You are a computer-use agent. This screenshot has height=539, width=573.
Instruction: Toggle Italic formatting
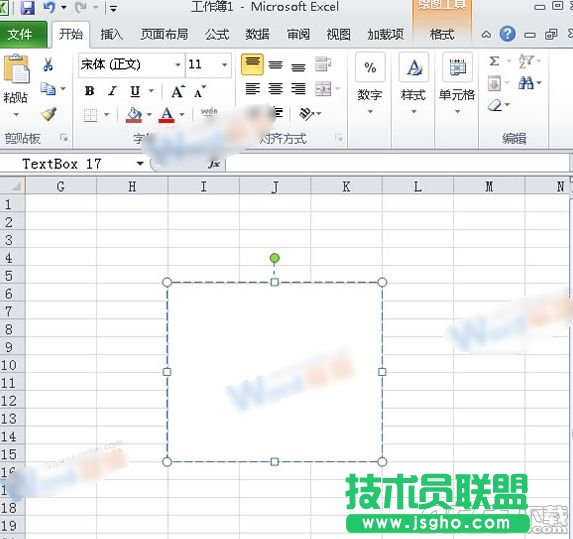(113, 91)
